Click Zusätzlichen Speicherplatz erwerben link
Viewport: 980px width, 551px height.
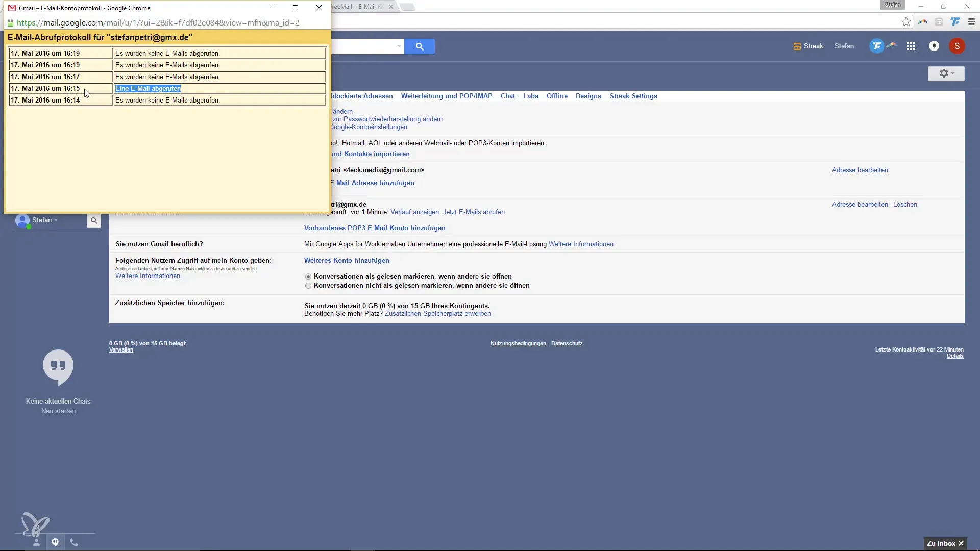438,314
